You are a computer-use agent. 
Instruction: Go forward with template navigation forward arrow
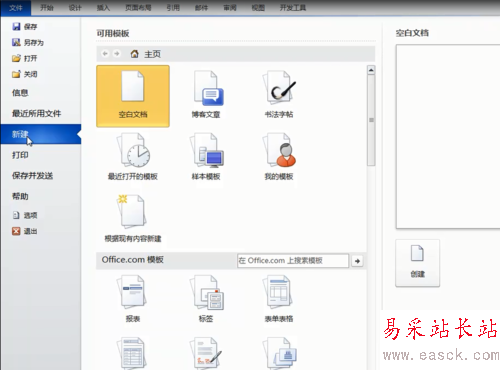(117, 54)
